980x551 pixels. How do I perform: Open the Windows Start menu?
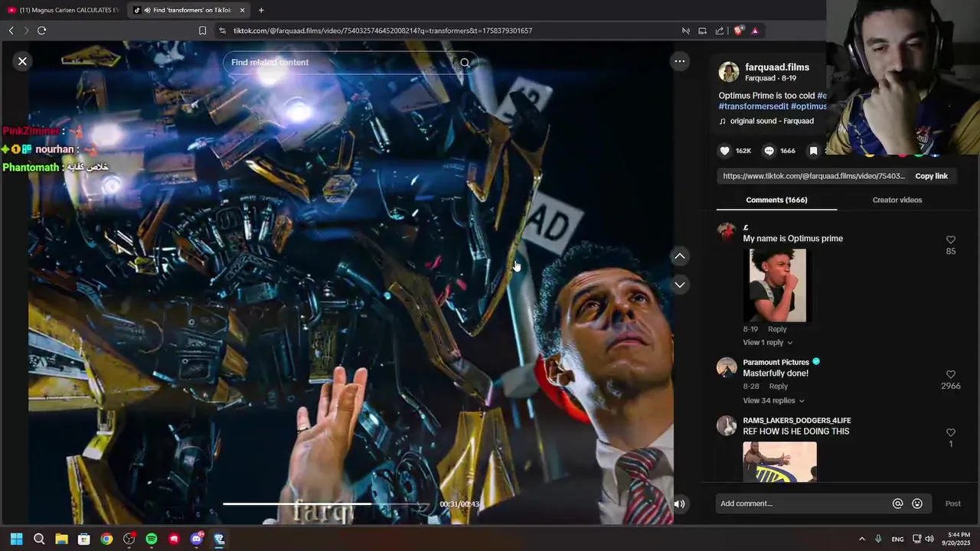[x=16, y=539]
